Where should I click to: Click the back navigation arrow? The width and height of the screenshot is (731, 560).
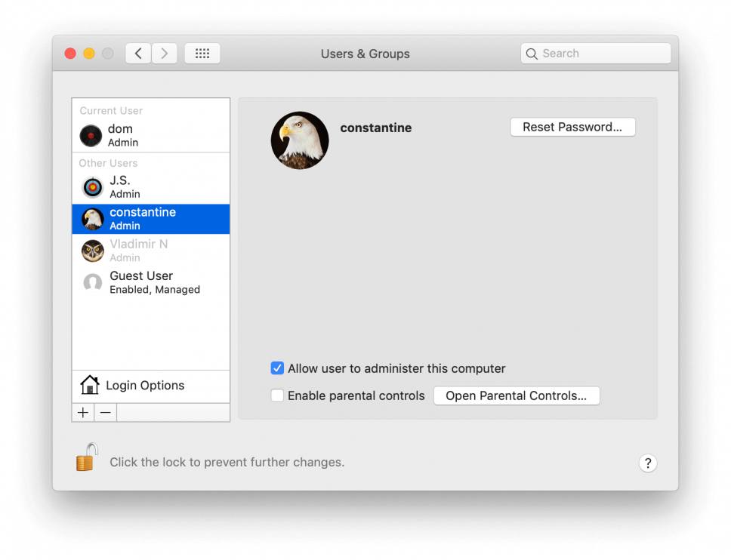pos(138,53)
